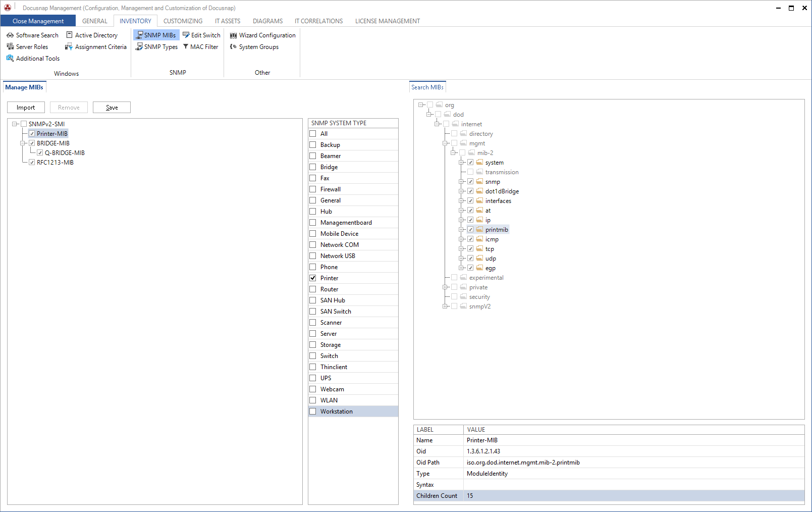Click the dot1dBridge folder icon
This screenshot has width=812, height=512.
click(479, 191)
